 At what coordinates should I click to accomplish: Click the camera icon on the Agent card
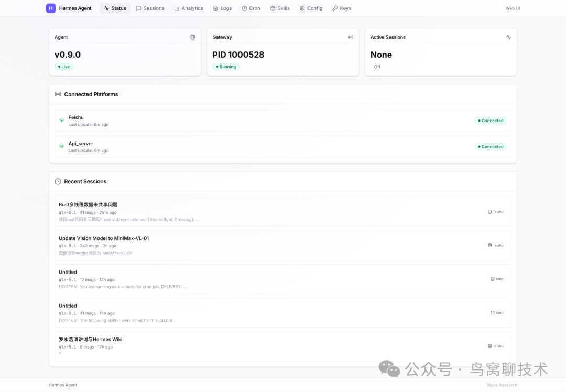tap(192, 37)
